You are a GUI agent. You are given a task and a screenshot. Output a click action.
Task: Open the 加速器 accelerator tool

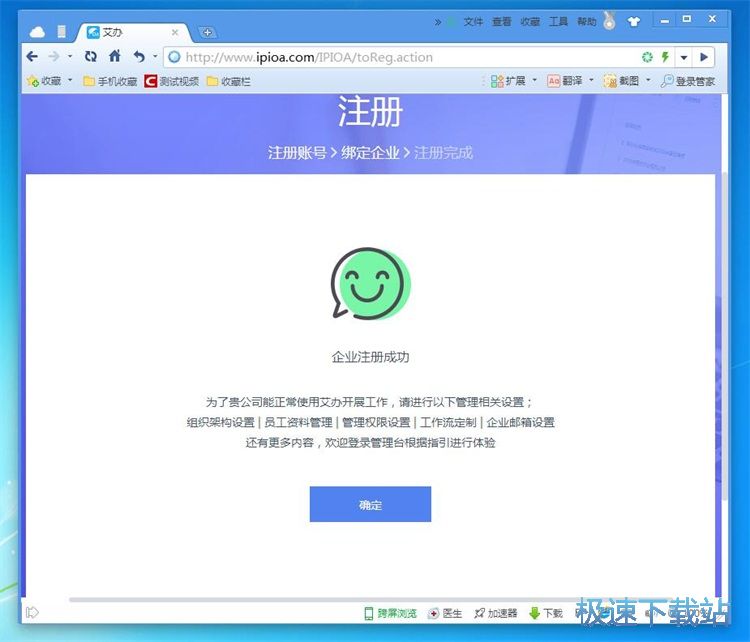pos(495,613)
